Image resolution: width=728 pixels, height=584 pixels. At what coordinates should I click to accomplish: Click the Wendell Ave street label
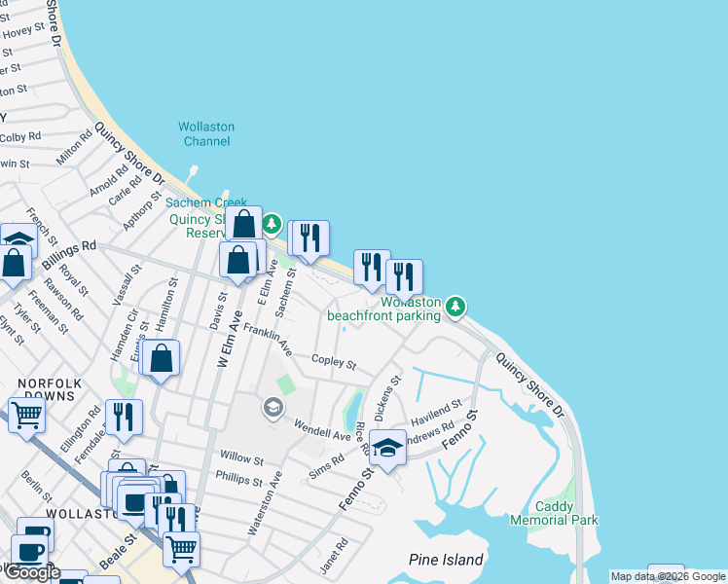(x=322, y=430)
